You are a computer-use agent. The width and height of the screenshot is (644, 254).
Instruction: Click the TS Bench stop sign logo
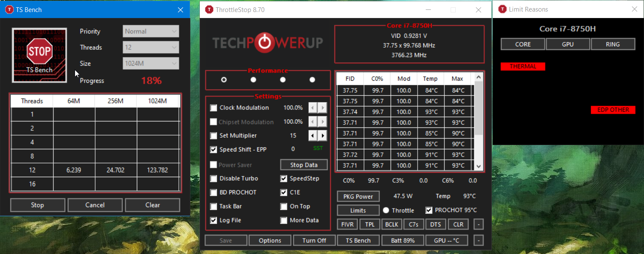click(x=39, y=55)
